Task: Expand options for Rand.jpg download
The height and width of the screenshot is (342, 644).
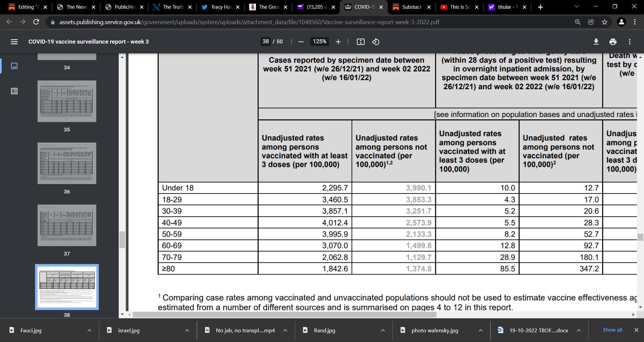Action: pos(383,330)
